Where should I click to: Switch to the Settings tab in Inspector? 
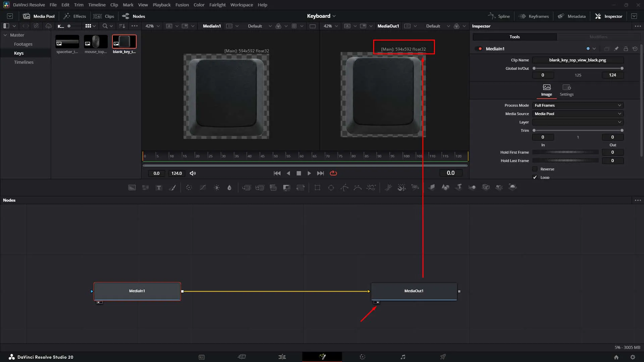566,90
